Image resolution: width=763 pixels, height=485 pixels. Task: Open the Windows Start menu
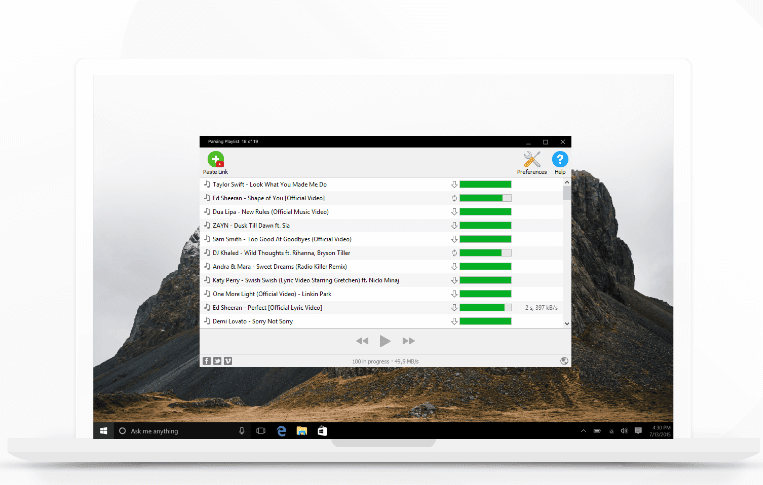[x=104, y=431]
